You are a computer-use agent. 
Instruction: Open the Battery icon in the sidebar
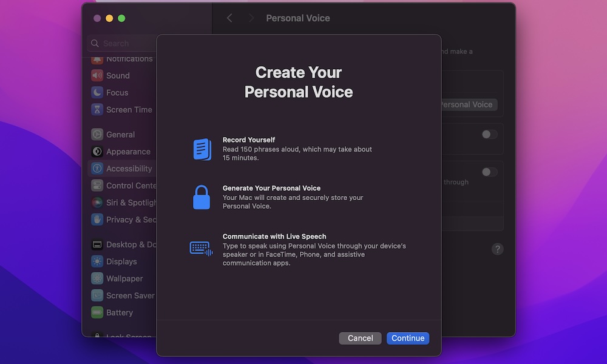97,312
